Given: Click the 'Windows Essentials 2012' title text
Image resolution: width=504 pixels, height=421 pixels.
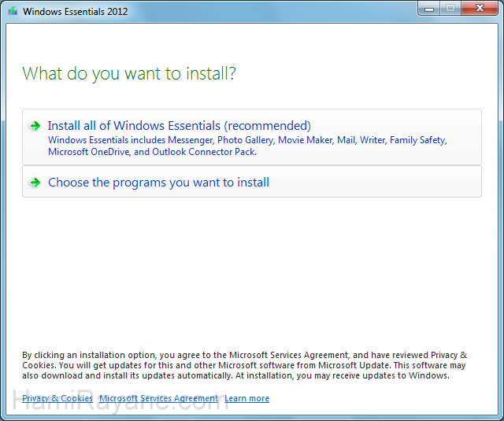Looking at the screenshot, I should pyautogui.click(x=76, y=12).
